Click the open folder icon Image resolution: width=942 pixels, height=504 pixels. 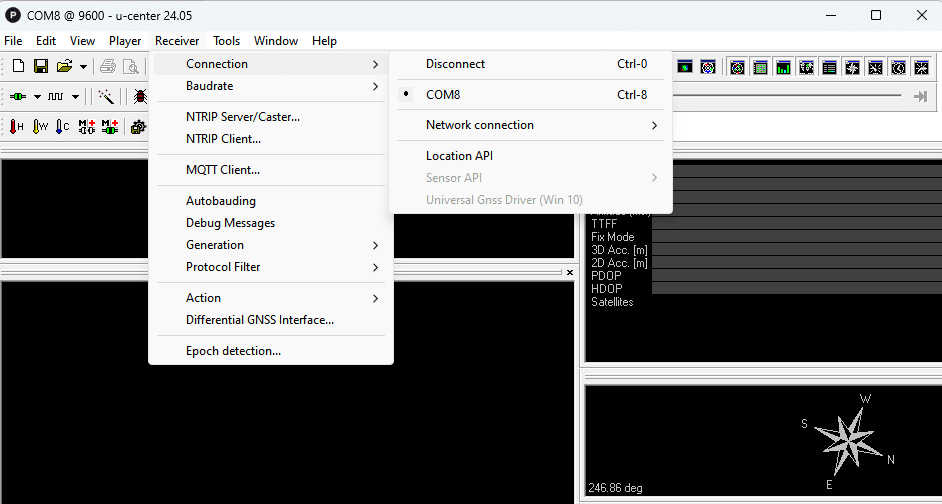click(x=64, y=66)
